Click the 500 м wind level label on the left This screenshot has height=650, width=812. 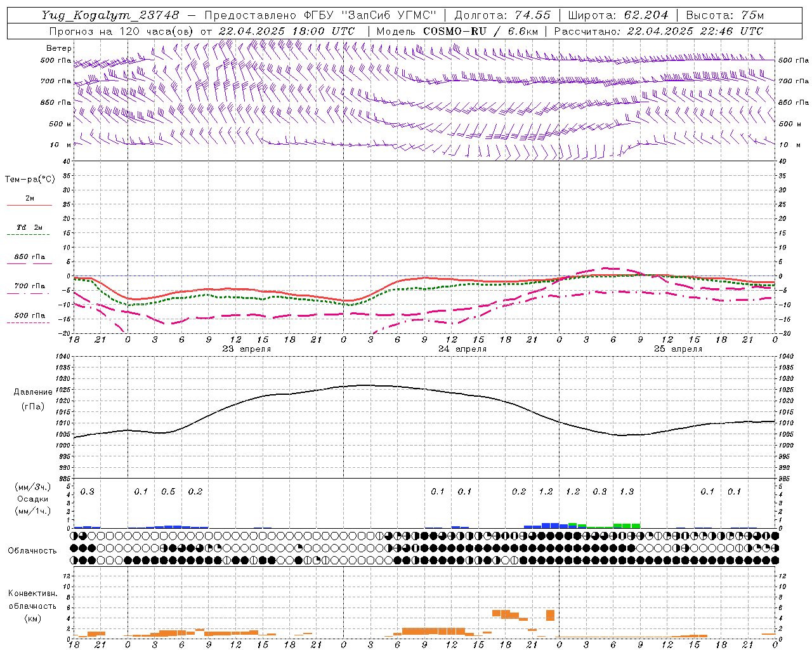60,124
